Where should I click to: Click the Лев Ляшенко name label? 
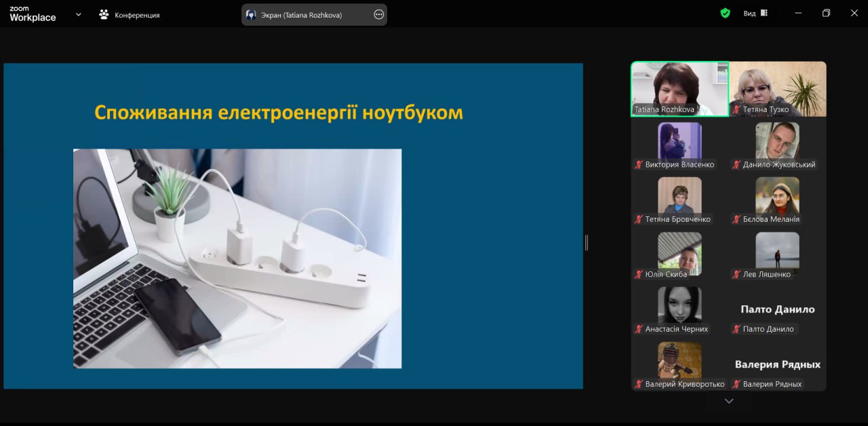(766, 275)
